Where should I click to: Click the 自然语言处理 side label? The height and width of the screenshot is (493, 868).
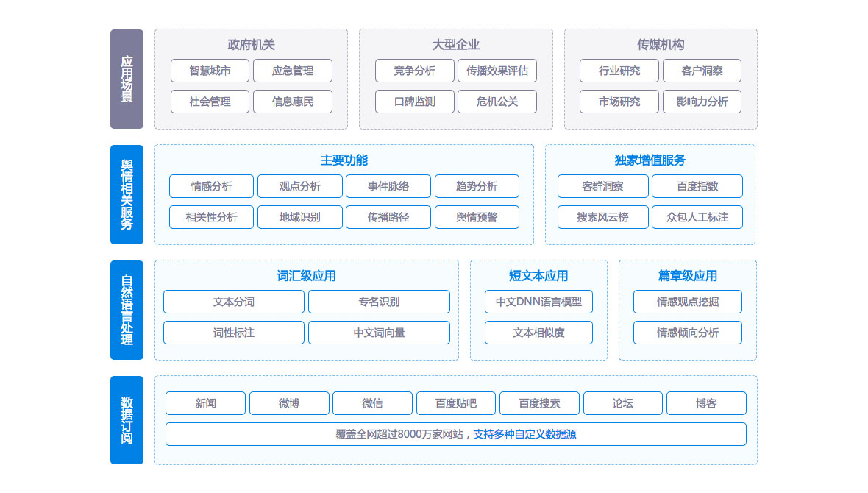127,310
